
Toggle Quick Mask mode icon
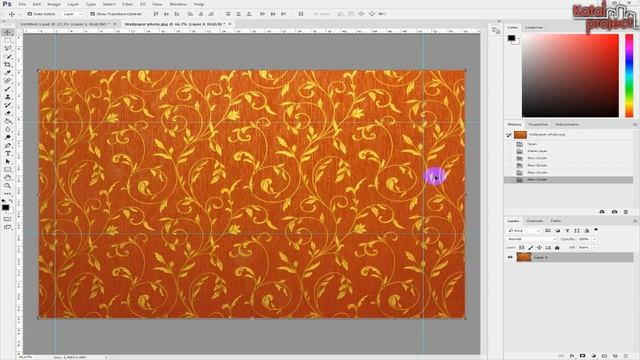8,219
